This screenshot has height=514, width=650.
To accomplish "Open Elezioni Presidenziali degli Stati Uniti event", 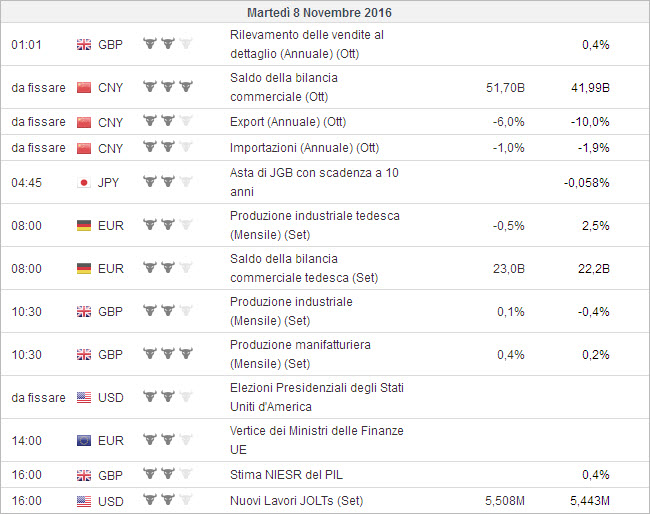I will (x=316, y=397).
